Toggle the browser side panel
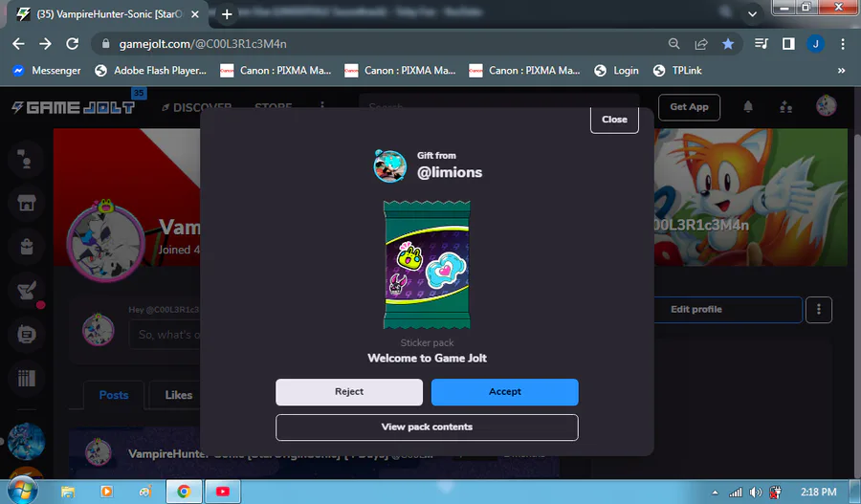Screen dimensions: 861x504 click(788, 44)
